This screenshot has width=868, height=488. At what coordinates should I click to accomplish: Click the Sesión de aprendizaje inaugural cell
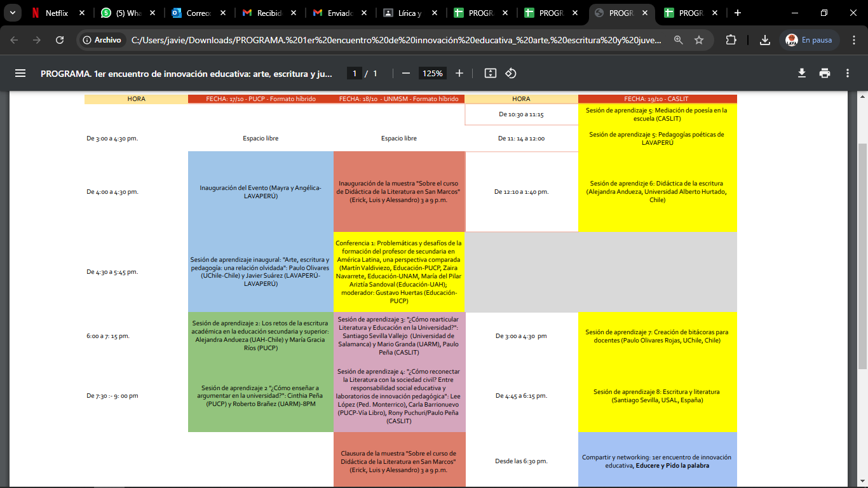[x=261, y=272]
